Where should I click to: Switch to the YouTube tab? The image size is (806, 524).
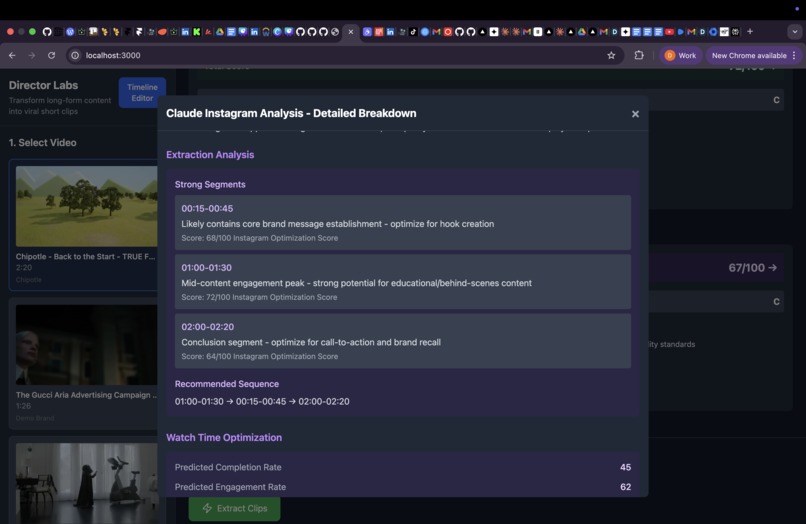pyautogui.click(x=669, y=32)
